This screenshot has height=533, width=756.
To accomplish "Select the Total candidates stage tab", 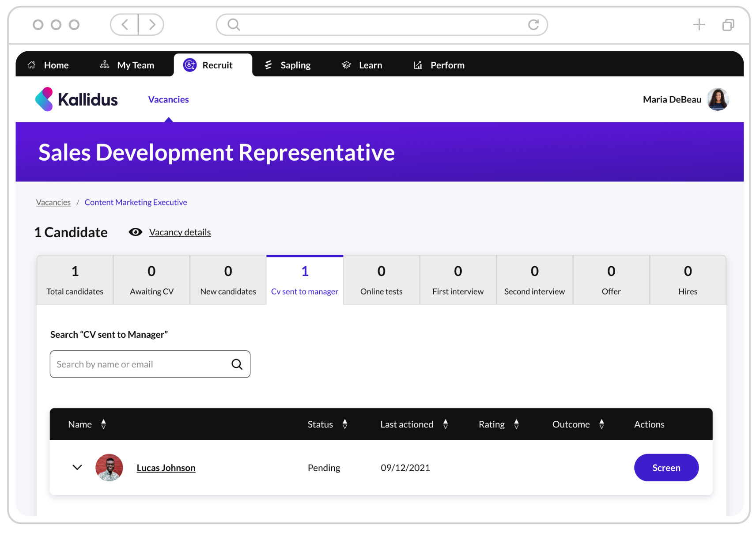I will (x=75, y=280).
